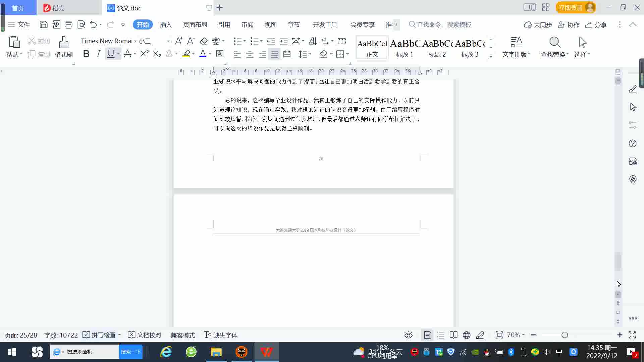Toggle center alignment
Screen dimensions: 644x362
click(250, 54)
